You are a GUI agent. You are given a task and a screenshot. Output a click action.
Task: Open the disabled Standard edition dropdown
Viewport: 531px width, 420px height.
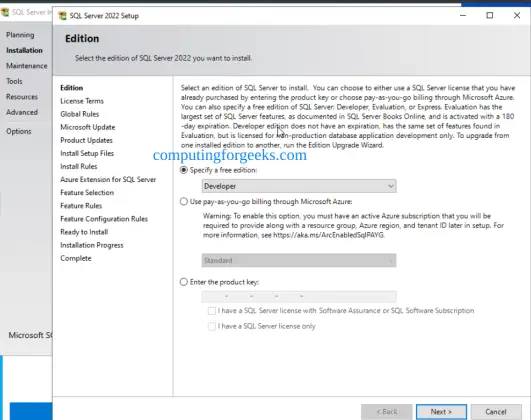(299, 260)
